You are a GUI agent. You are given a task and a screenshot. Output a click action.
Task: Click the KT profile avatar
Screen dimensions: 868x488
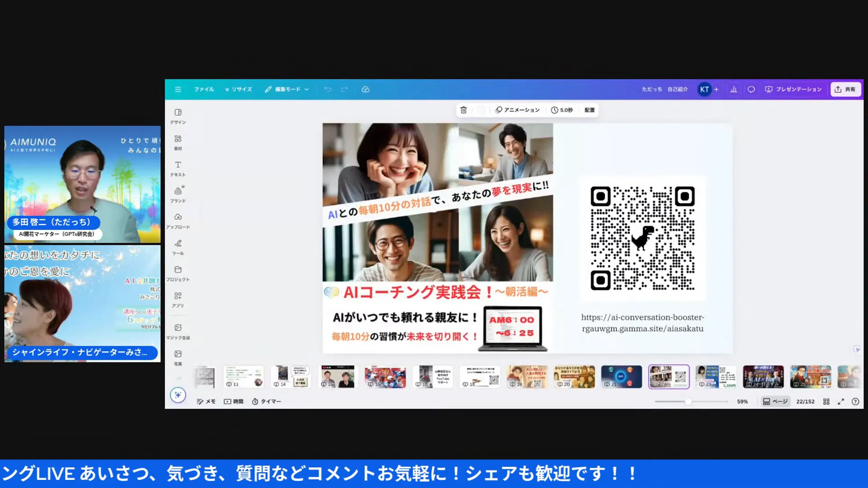(x=704, y=89)
